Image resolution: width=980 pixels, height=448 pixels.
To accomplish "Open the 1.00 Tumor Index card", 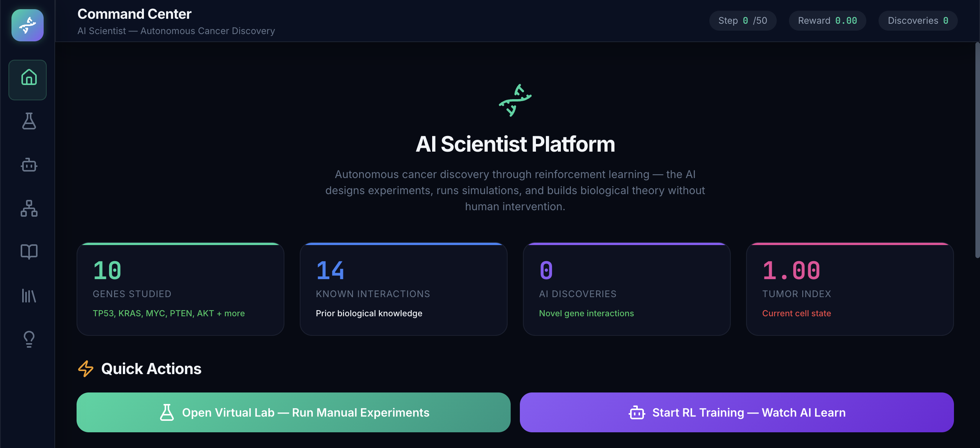I will (x=849, y=289).
